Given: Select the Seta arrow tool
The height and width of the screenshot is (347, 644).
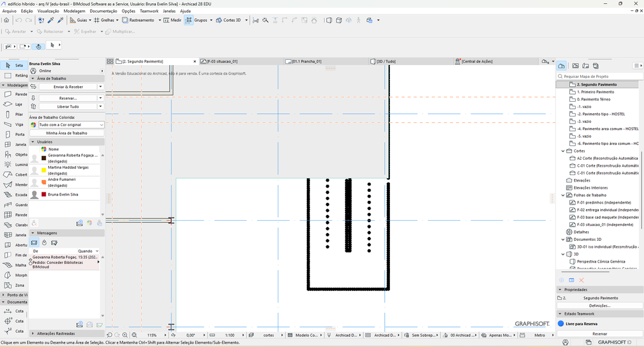Looking at the screenshot, I should (x=14, y=65).
